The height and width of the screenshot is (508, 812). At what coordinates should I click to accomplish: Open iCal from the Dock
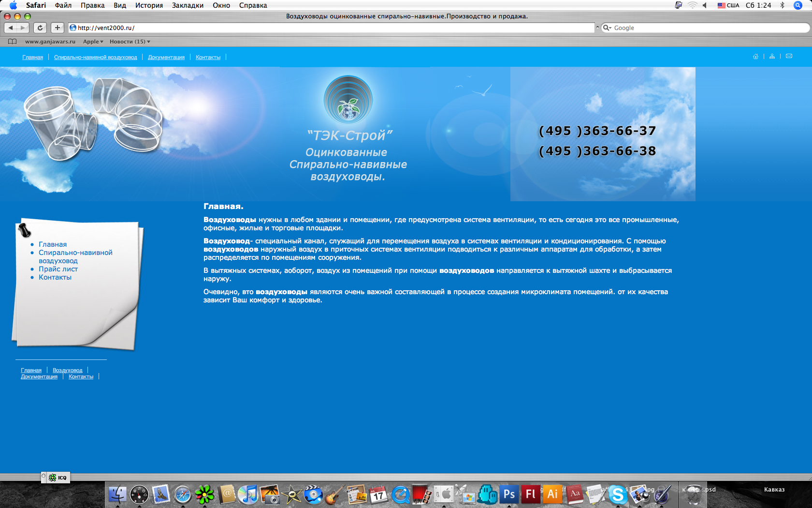click(378, 495)
